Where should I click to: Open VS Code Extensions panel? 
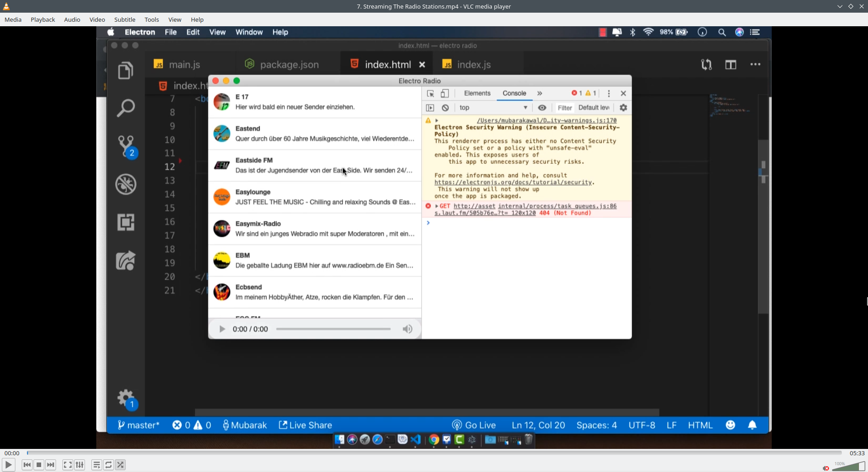click(x=126, y=222)
